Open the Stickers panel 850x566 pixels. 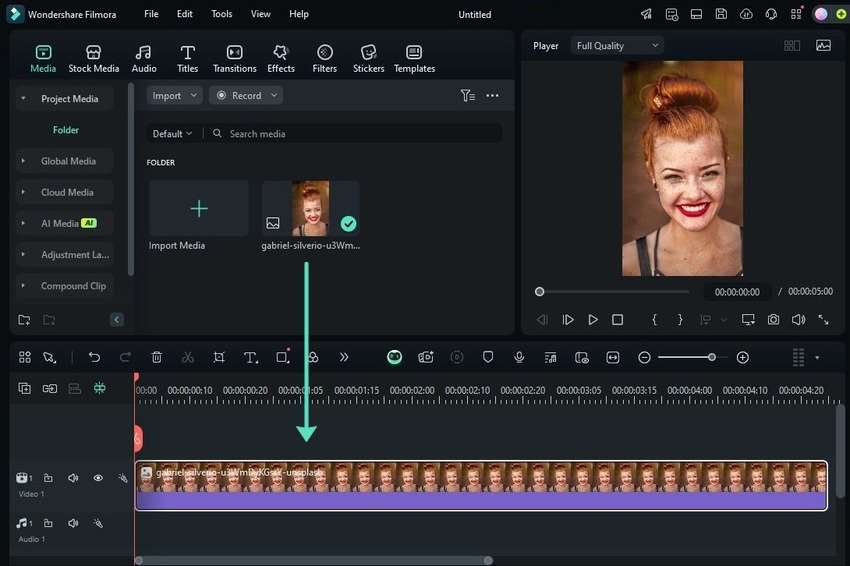[x=368, y=58]
